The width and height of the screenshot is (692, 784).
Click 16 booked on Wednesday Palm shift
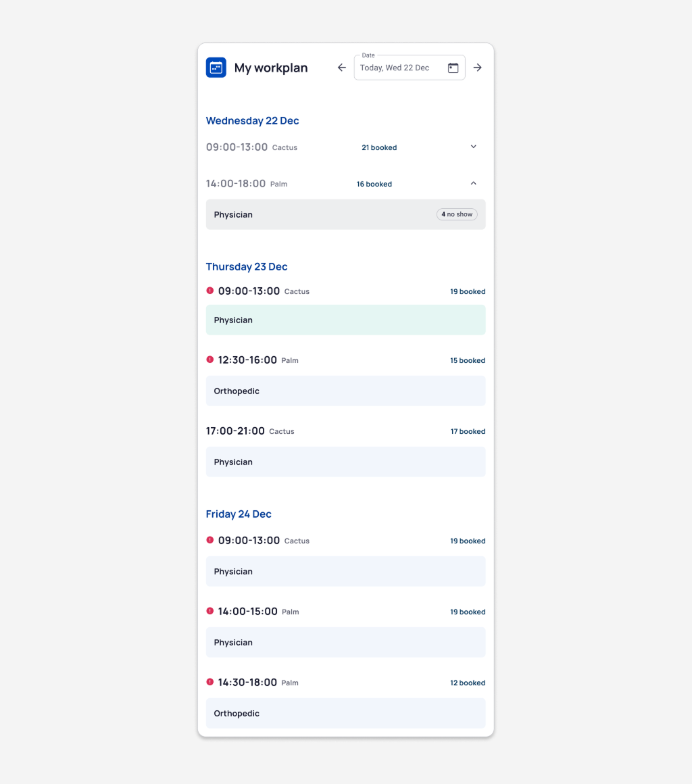[374, 184]
